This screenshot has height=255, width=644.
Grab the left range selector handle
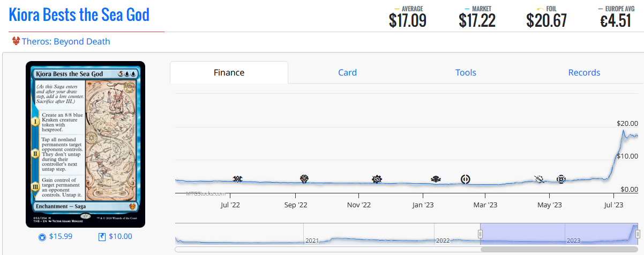point(480,234)
